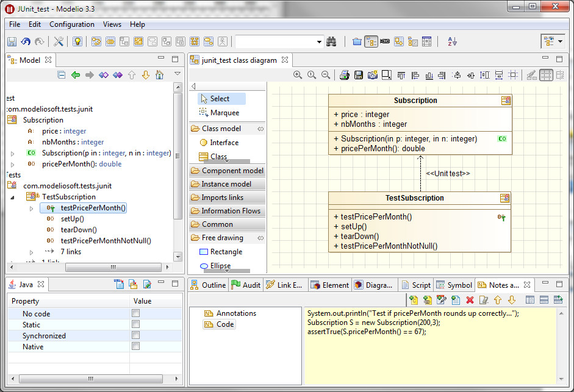Save the diagram with floppy disk icon

[359, 75]
